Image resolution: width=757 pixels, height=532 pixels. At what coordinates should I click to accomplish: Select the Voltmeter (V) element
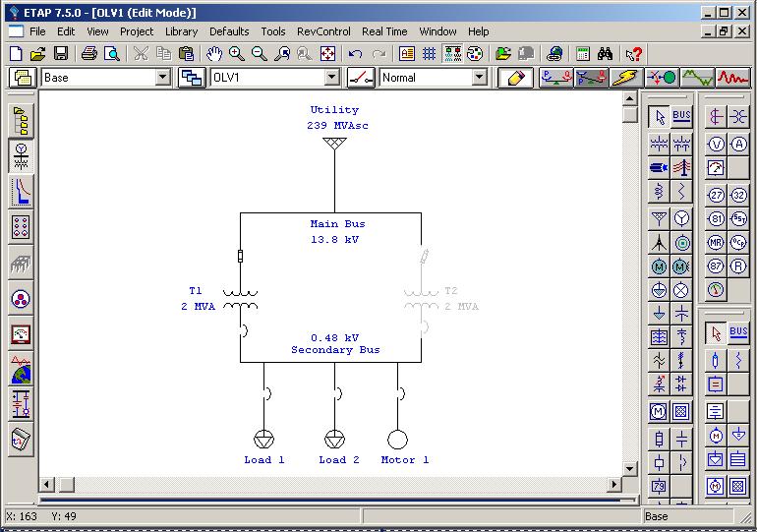coord(716,144)
